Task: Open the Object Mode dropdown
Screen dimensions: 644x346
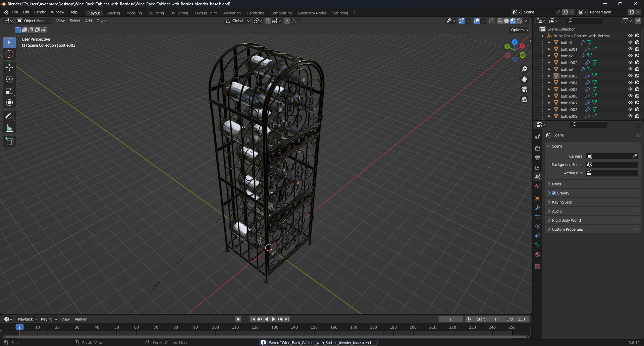Action: click(x=35, y=21)
